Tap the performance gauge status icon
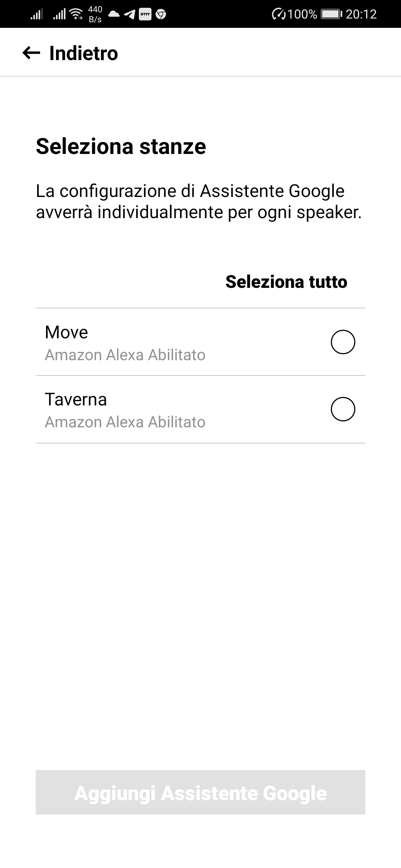401x868 pixels. point(278,14)
